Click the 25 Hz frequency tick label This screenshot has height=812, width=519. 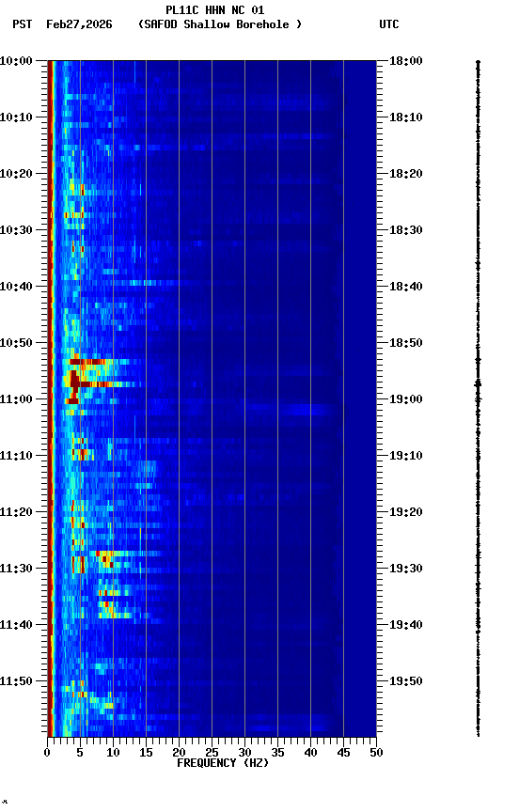click(212, 753)
